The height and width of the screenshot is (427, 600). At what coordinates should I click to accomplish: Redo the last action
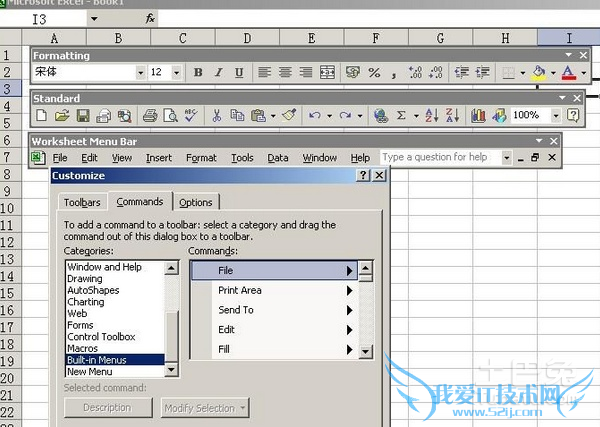click(x=345, y=115)
